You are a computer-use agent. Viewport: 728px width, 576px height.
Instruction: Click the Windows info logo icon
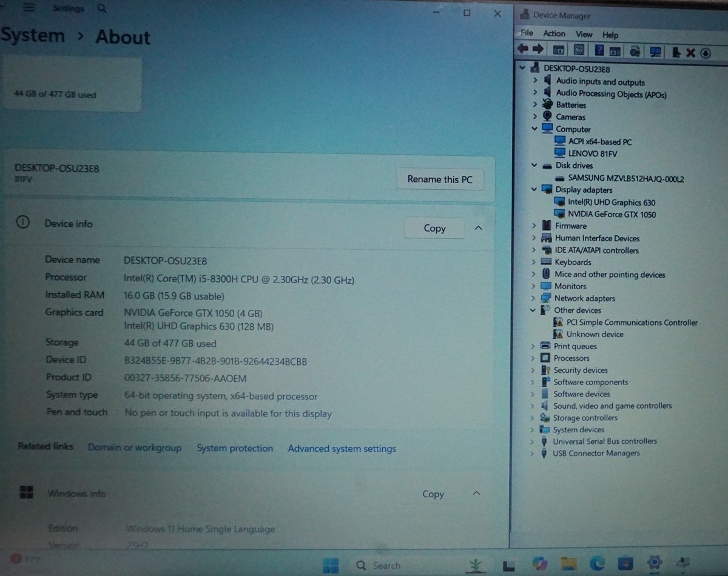point(26,492)
